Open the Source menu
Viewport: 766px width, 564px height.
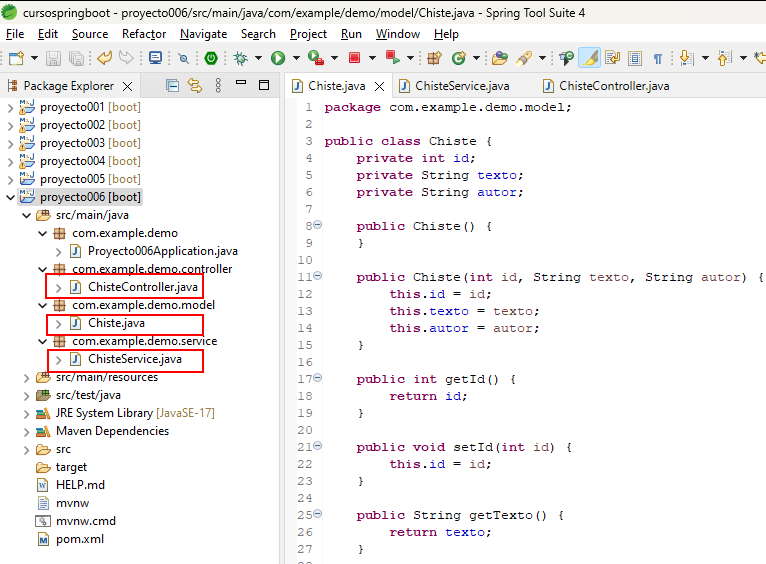90,34
